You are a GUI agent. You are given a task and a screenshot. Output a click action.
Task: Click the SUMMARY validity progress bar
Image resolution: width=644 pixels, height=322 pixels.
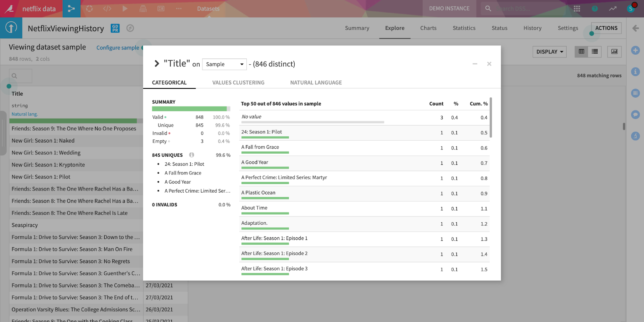pos(191,109)
